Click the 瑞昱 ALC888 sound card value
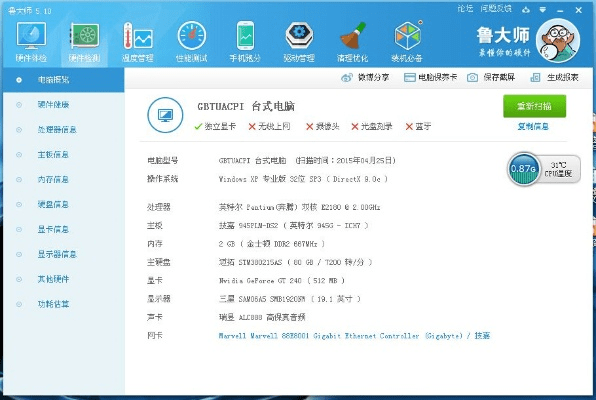The width and height of the screenshot is (596, 400). pyautogui.click(x=262, y=317)
